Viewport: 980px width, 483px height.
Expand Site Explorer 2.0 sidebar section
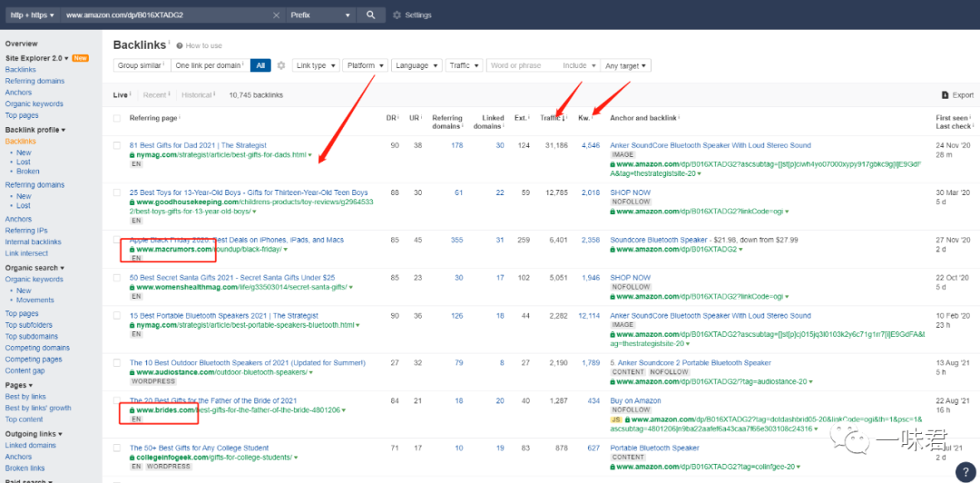coord(37,58)
